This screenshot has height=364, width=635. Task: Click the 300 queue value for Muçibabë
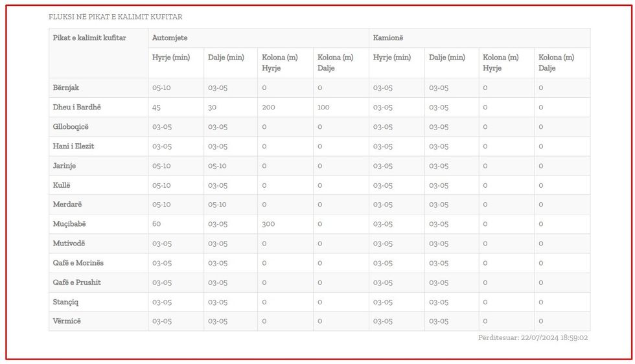pyautogui.click(x=268, y=224)
